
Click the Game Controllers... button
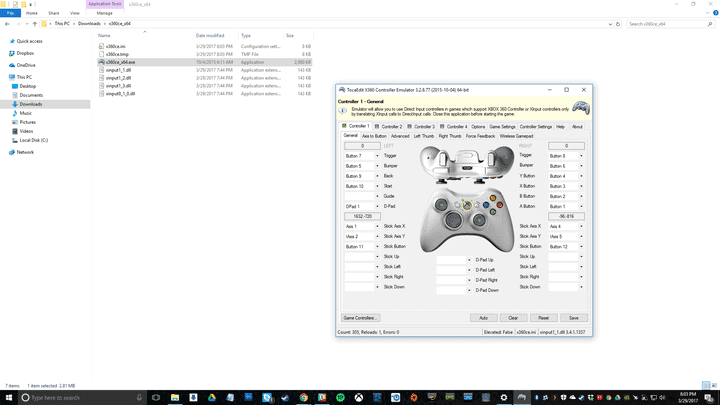coord(360,318)
